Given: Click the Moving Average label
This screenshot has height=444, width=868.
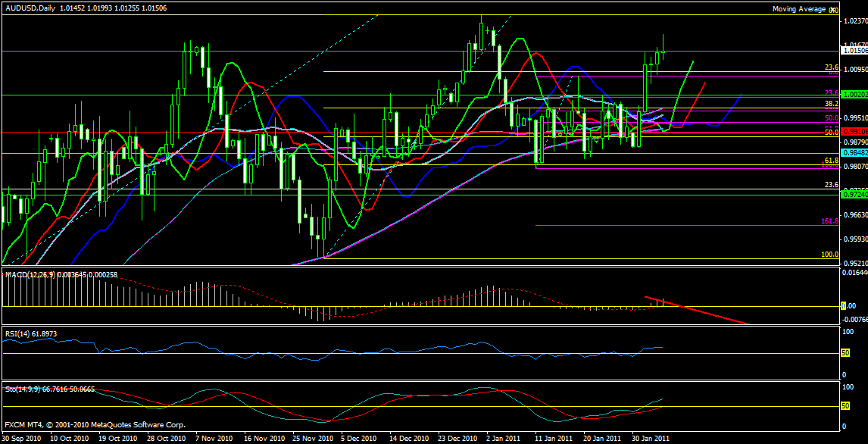Looking at the screenshot, I should point(801,9).
